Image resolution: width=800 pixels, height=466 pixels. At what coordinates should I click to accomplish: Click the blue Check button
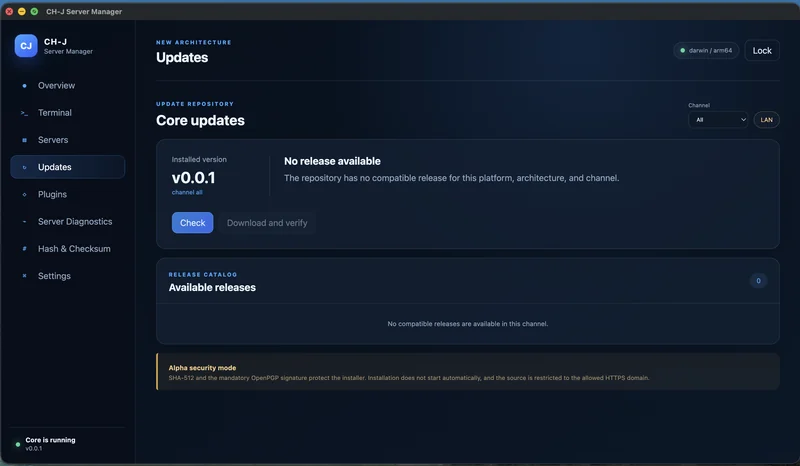[192, 223]
